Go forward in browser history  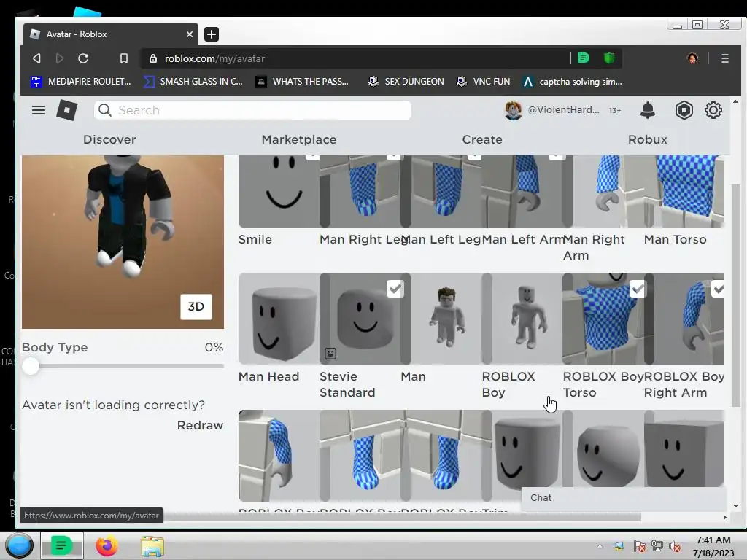(x=60, y=58)
